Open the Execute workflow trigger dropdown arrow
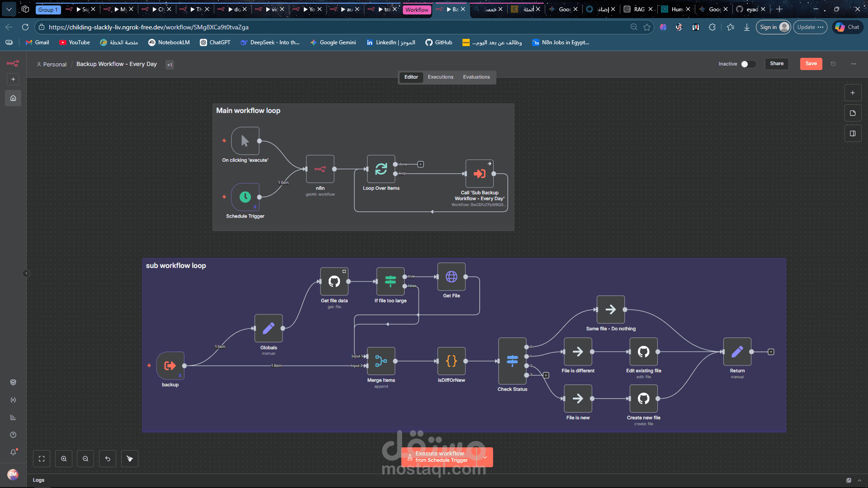This screenshot has width=868, height=488. 485,457
